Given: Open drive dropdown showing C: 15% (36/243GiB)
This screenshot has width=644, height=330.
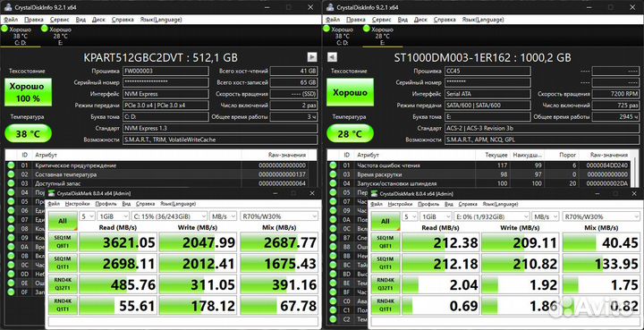Looking at the screenshot, I should click(169, 216).
